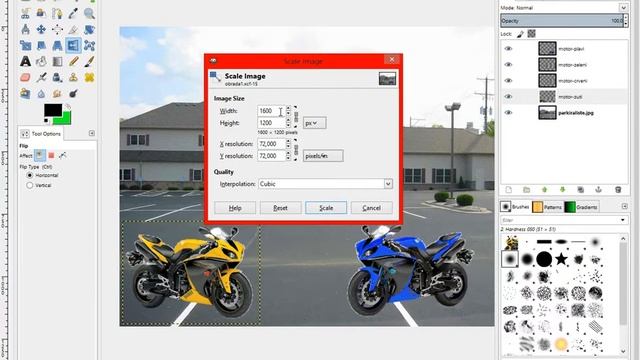Select the Blur/Sharpen droplet tool
Screen dimensions: 640x360
(41, 93)
